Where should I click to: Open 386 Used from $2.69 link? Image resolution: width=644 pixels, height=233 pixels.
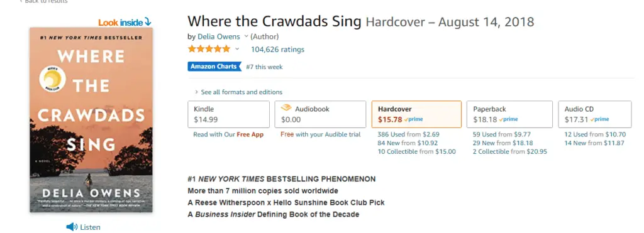point(408,134)
